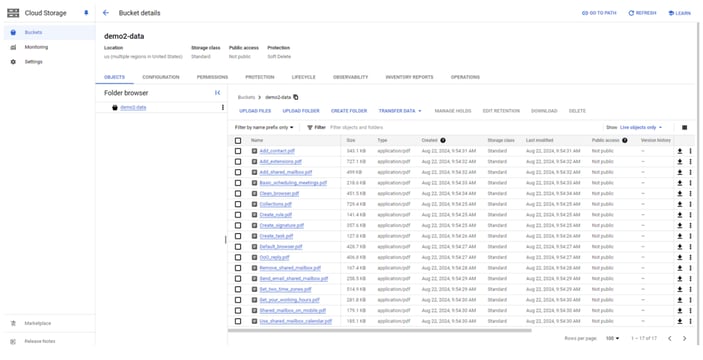The height and width of the screenshot is (360, 703).
Task: Tick the checkbox for Set_two_time_zones.pdf
Action: point(238,290)
